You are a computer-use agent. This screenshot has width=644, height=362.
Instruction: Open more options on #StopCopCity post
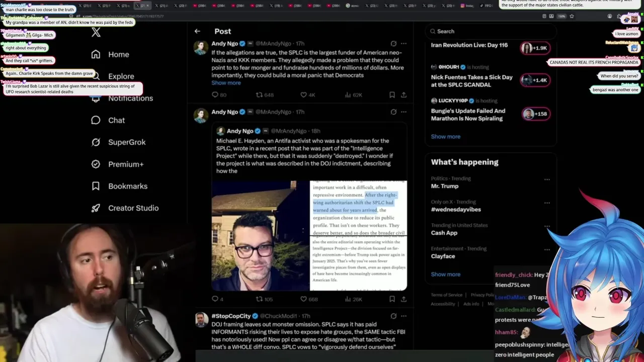(x=404, y=316)
